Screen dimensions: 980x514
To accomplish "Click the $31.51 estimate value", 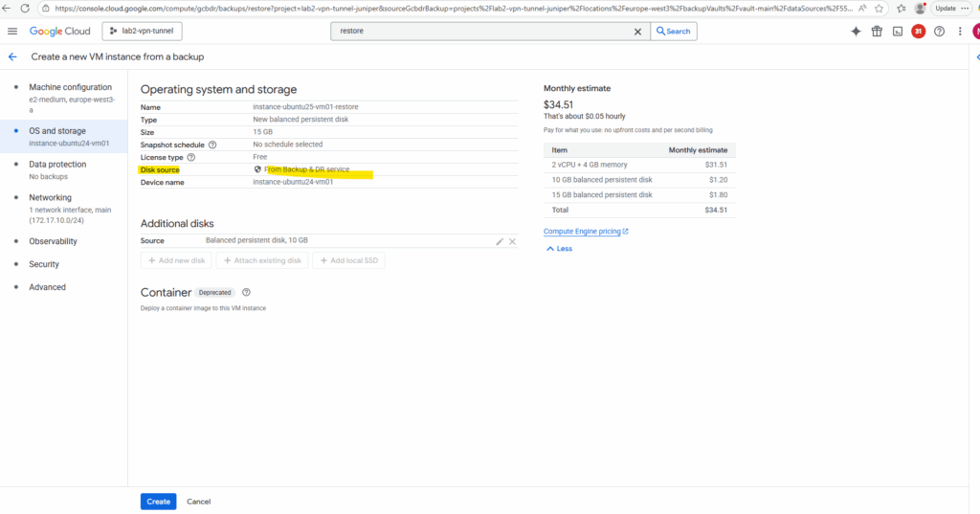I will 716,165.
